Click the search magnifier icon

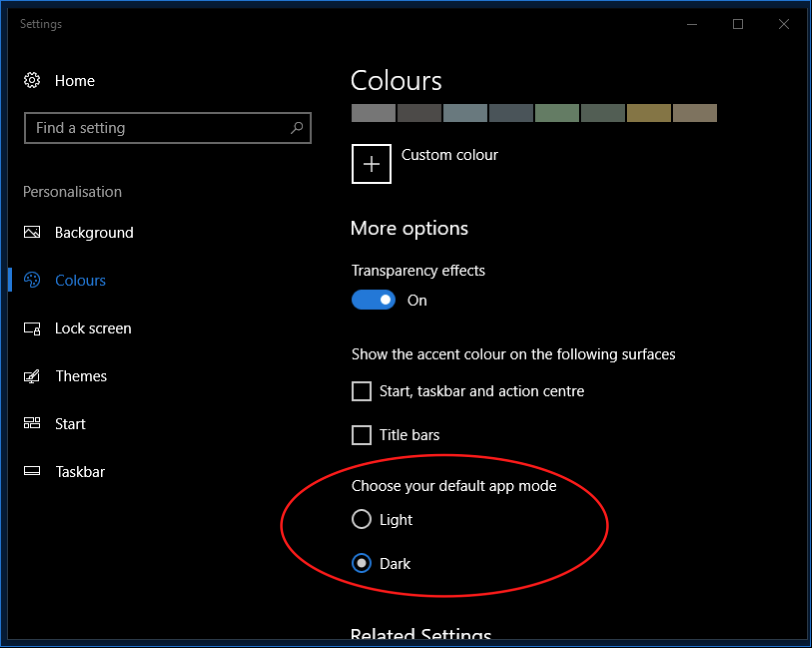pos(297,128)
